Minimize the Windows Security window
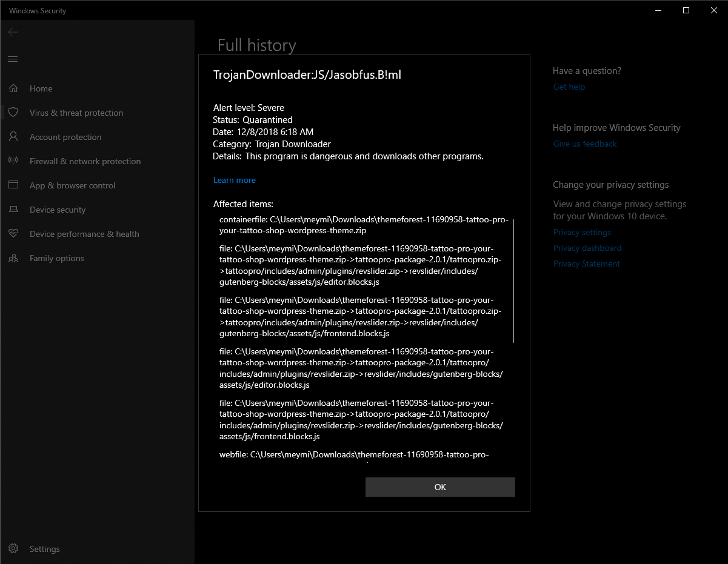 (658, 10)
